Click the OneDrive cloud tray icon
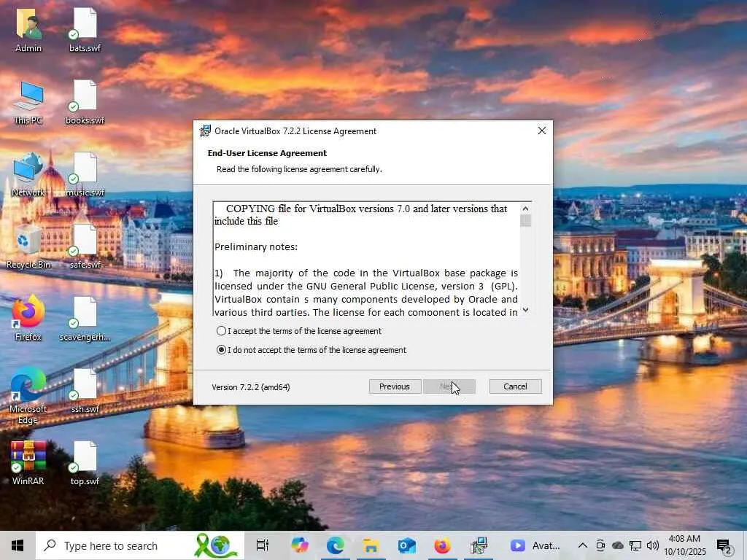This screenshot has height=560, width=747. pos(617,545)
